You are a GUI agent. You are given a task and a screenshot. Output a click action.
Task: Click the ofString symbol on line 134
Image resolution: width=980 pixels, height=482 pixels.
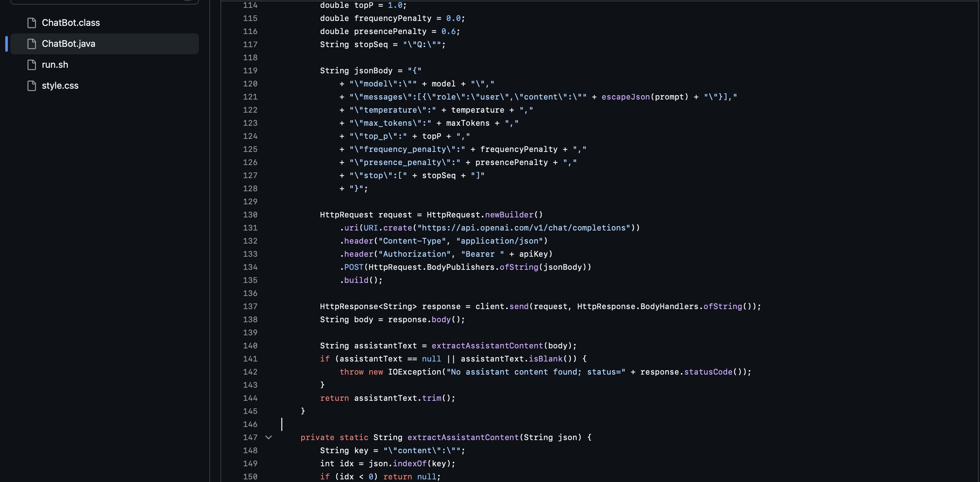[518, 267]
